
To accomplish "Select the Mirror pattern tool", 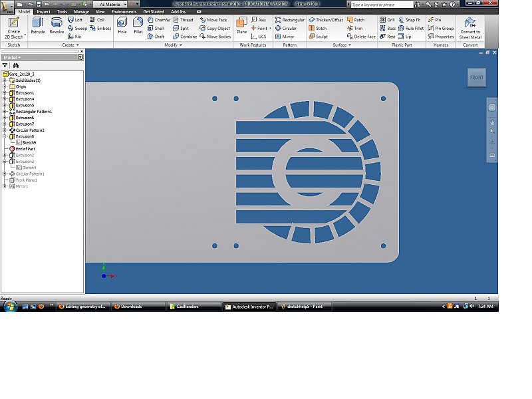I will tap(285, 37).
